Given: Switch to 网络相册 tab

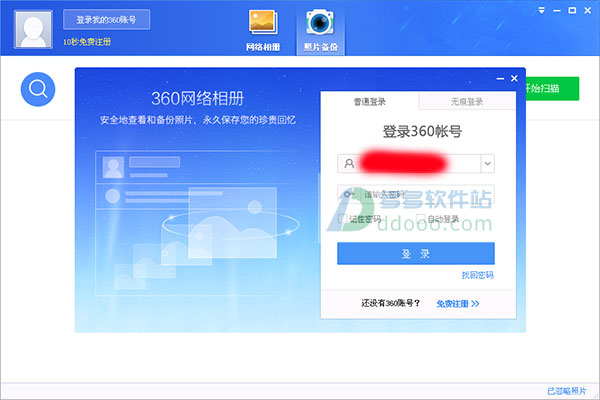Looking at the screenshot, I should click(263, 31).
